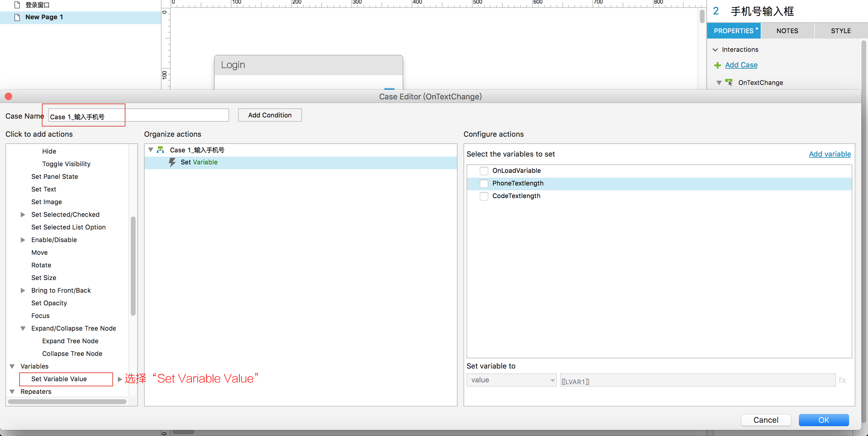The image size is (868, 436).
Task: Open the 登录窗口 page in the pages list
Action: tap(37, 5)
